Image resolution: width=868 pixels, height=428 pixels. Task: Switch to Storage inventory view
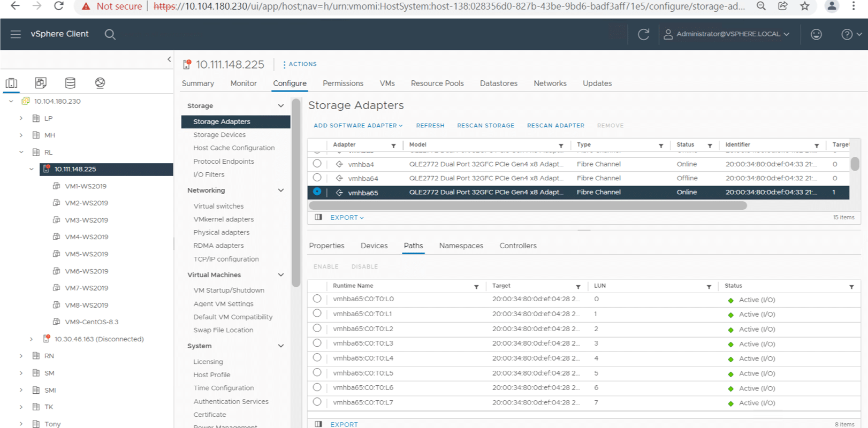pyautogui.click(x=70, y=83)
